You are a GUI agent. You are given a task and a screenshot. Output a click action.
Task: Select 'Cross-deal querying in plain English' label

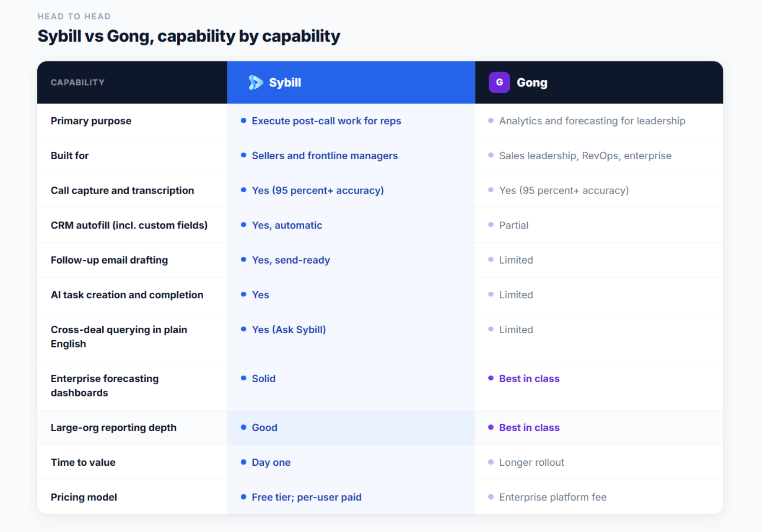click(119, 337)
